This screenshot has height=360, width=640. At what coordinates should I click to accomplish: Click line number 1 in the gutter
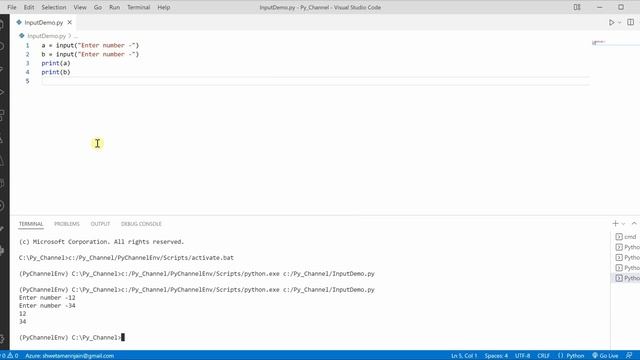pos(27,45)
